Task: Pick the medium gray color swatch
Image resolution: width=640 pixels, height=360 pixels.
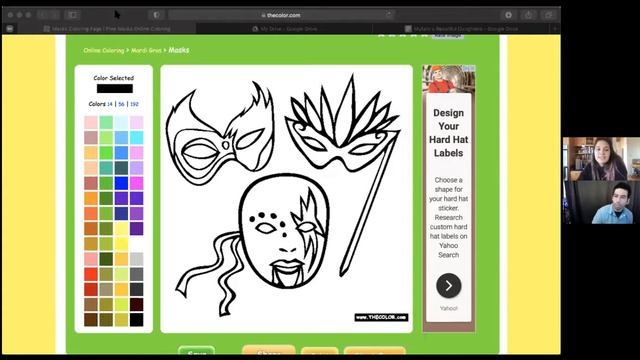Action: coord(136,274)
